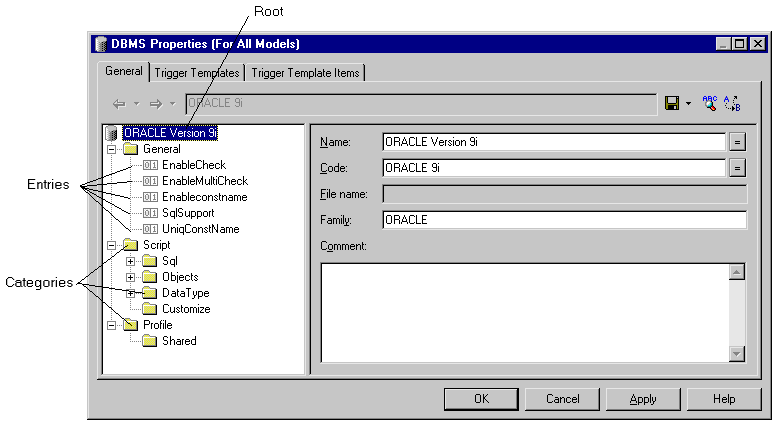Close the DBMS Properties window
This screenshot has height=438, width=774.
click(x=758, y=44)
